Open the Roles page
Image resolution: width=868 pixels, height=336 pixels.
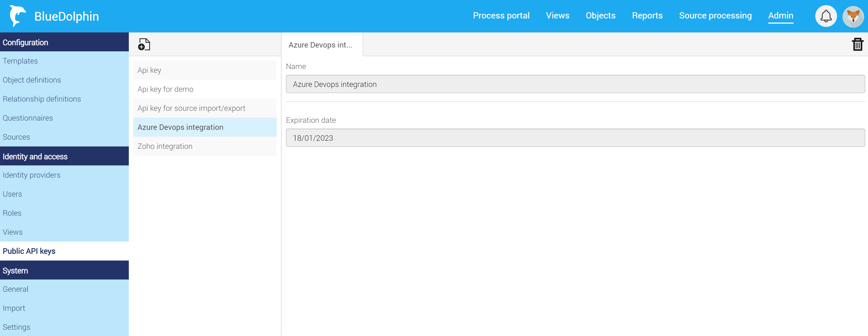(x=12, y=213)
